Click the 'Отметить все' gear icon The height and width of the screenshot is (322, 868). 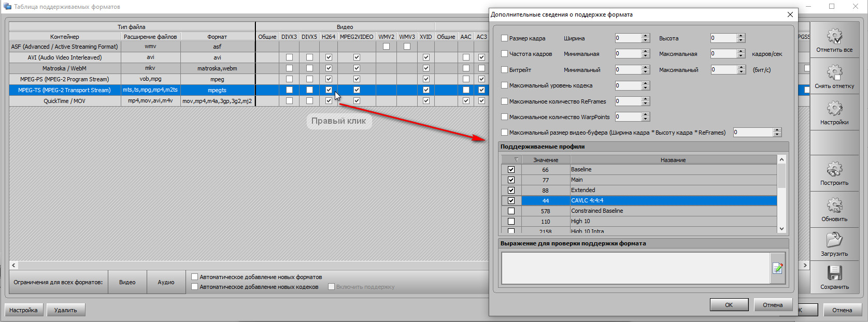834,36
